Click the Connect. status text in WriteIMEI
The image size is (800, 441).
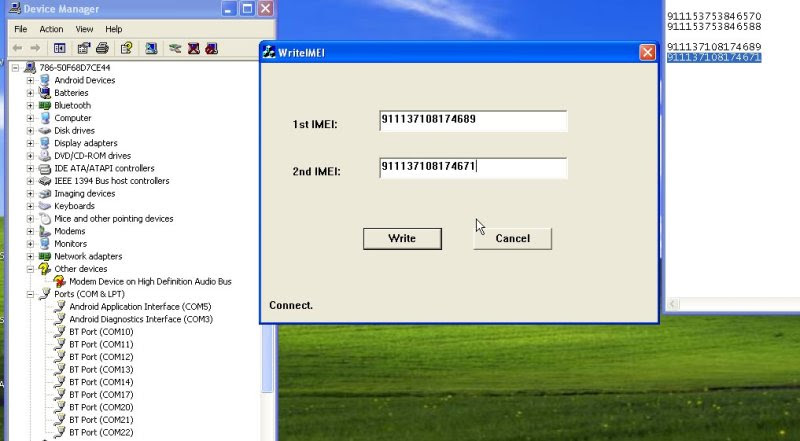click(x=291, y=305)
